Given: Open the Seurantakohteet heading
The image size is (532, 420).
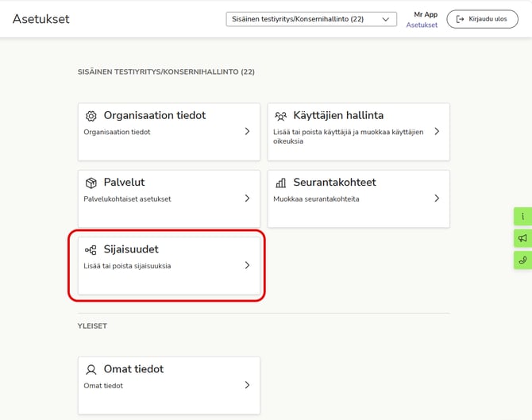Looking at the screenshot, I should click(334, 182).
